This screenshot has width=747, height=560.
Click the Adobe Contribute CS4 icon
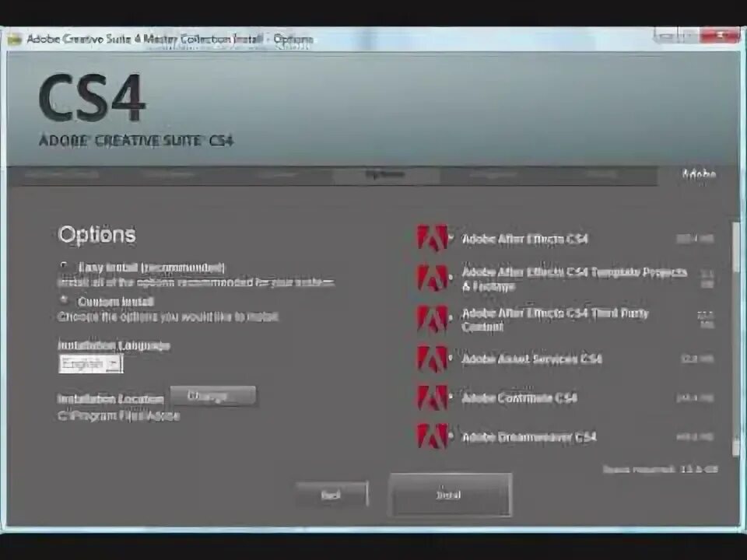pyautogui.click(x=432, y=397)
